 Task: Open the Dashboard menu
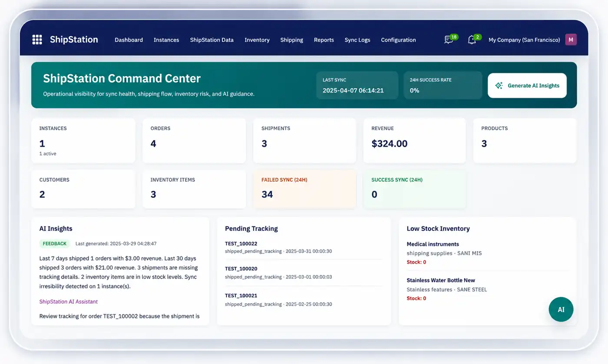point(129,40)
